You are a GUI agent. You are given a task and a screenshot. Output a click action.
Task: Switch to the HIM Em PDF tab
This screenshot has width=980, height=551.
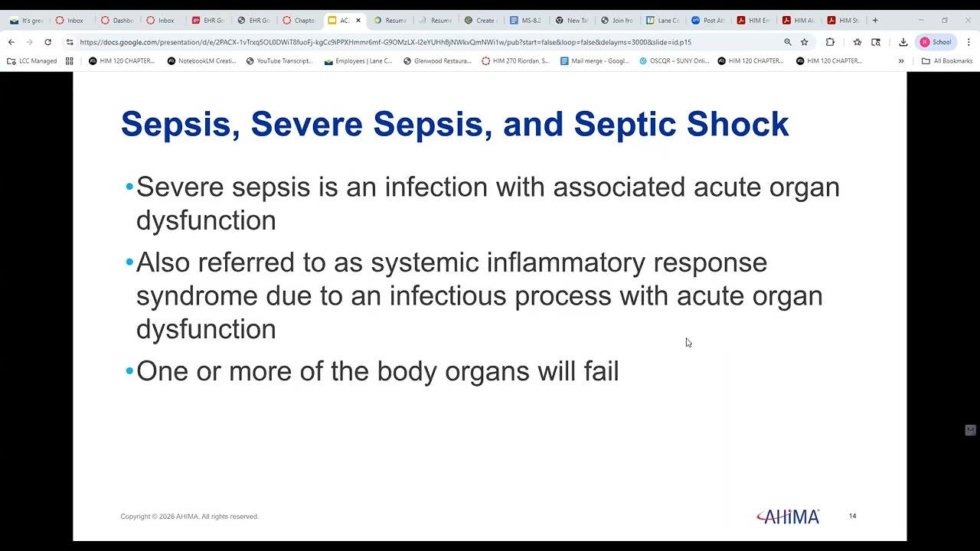click(x=753, y=21)
